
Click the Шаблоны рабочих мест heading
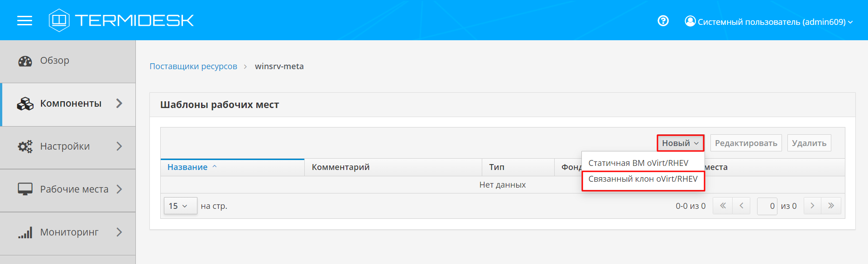pyautogui.click(x=220, y=105)
